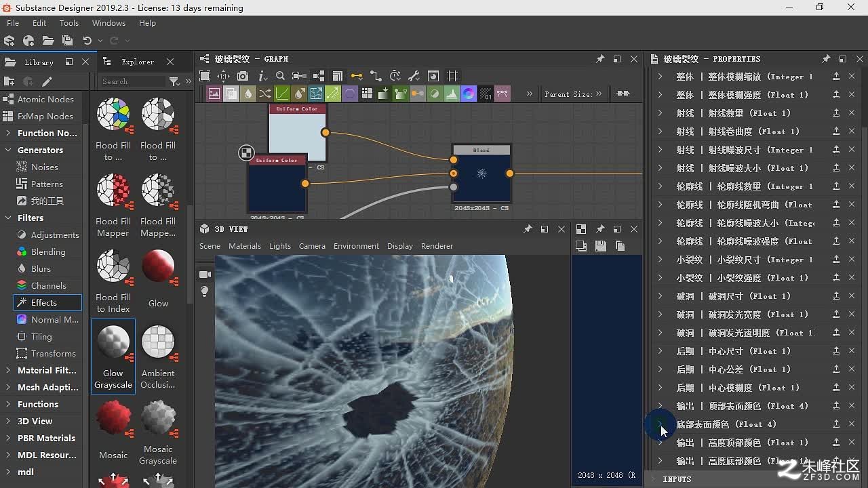Screen dimensions: 868x488
Task: Click the undo arrow in main toolbar
Action: pyautogui.click(x=87, y=41)
